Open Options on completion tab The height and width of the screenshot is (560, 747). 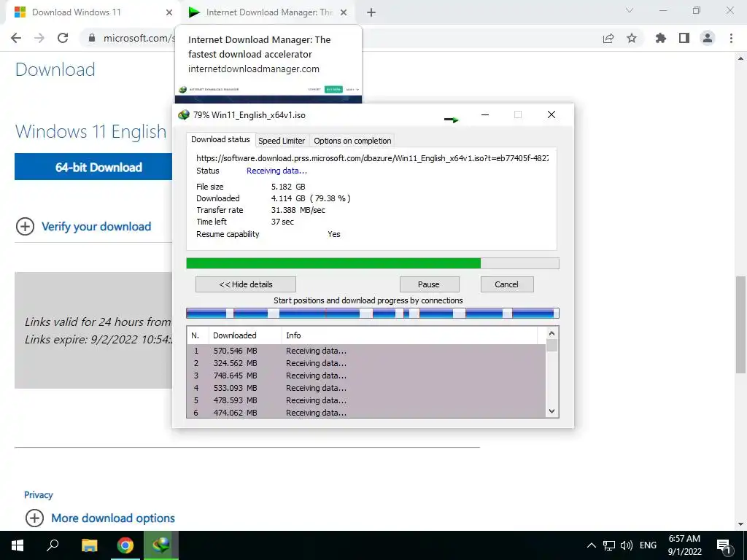point(352,141)
